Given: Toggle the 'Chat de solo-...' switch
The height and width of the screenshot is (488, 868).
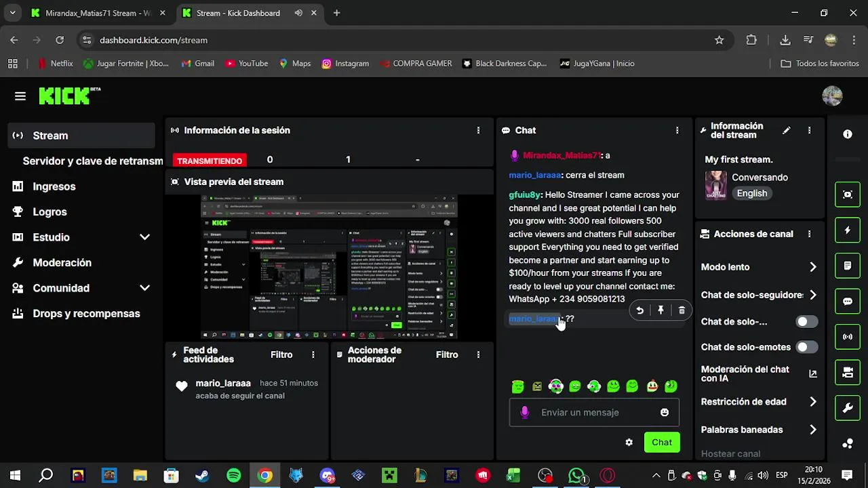Looking at the screenshot, I should (x=806, y=322).
